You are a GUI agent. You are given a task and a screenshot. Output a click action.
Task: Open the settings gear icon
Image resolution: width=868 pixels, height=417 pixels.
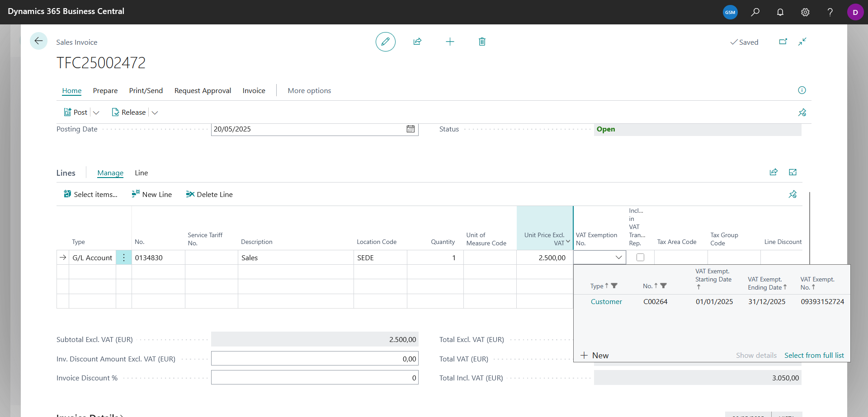click(805, 12)
